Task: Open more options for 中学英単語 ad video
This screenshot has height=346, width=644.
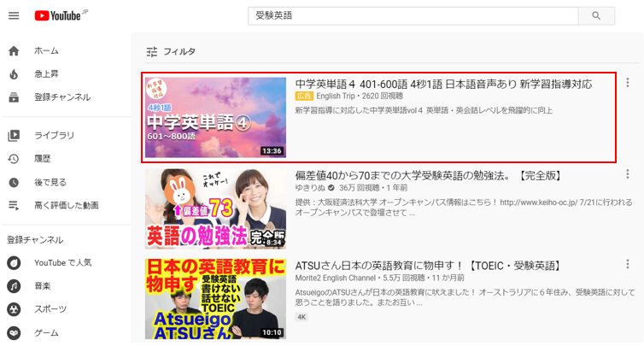Action: point(627,83)
